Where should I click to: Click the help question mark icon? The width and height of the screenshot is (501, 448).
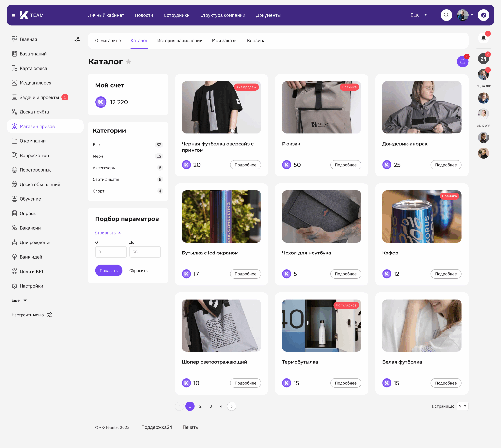pos(483,15)
